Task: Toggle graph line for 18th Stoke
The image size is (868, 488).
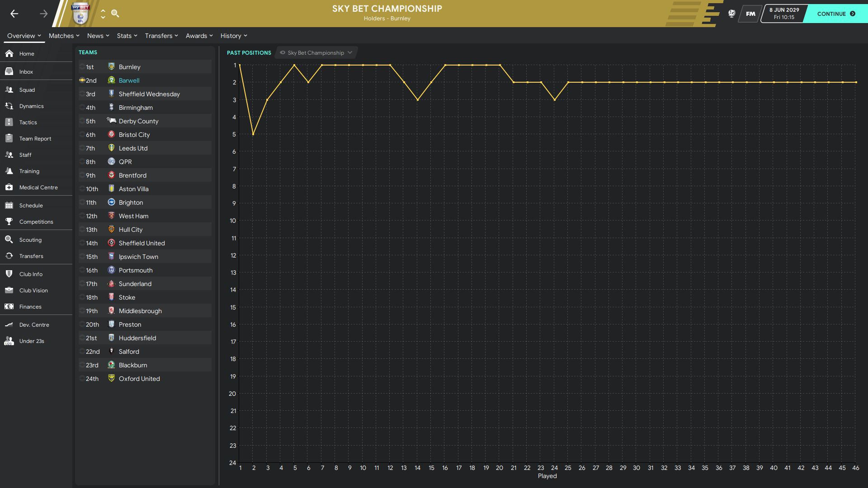Action: (x=82, y=297)
